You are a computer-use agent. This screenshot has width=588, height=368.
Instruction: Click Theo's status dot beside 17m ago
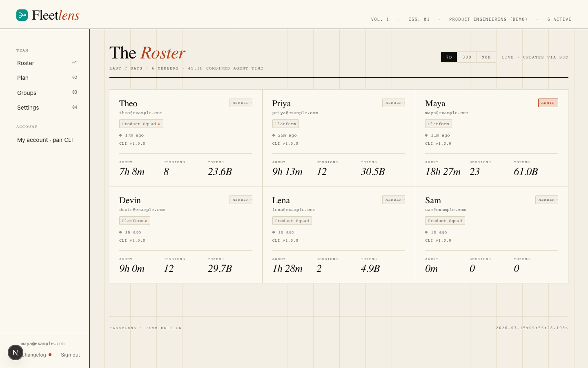120,135
